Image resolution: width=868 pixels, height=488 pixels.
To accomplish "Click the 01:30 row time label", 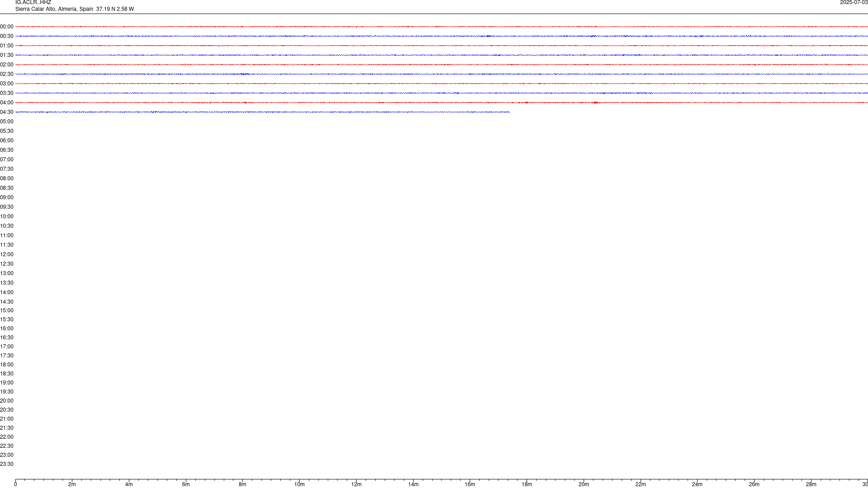I will click(7, 55).
